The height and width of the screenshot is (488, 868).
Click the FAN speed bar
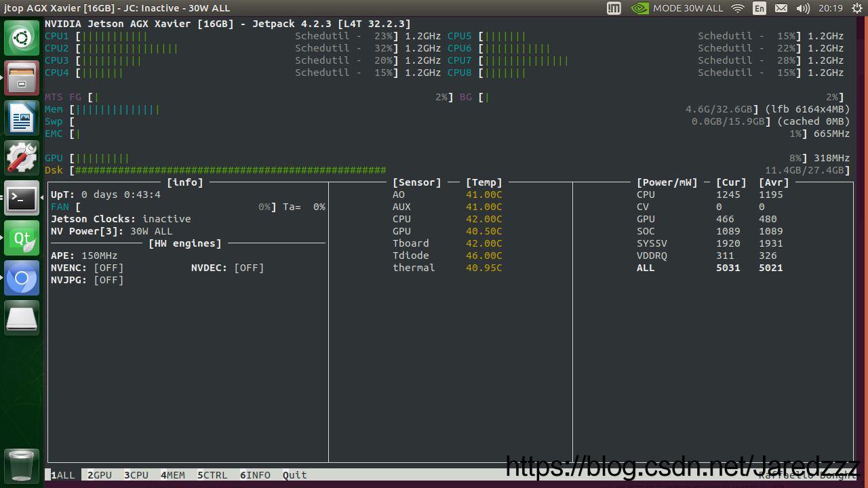[176, 207]
